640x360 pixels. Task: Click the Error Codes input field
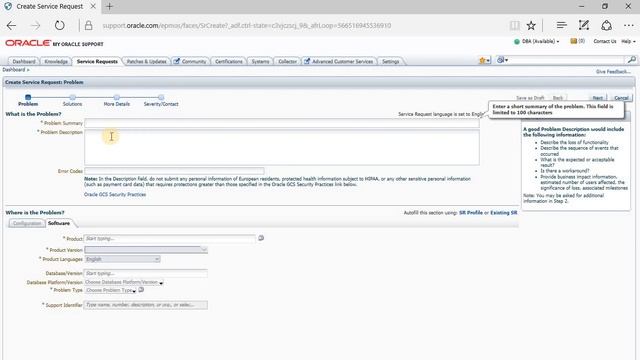coord(174,171)
